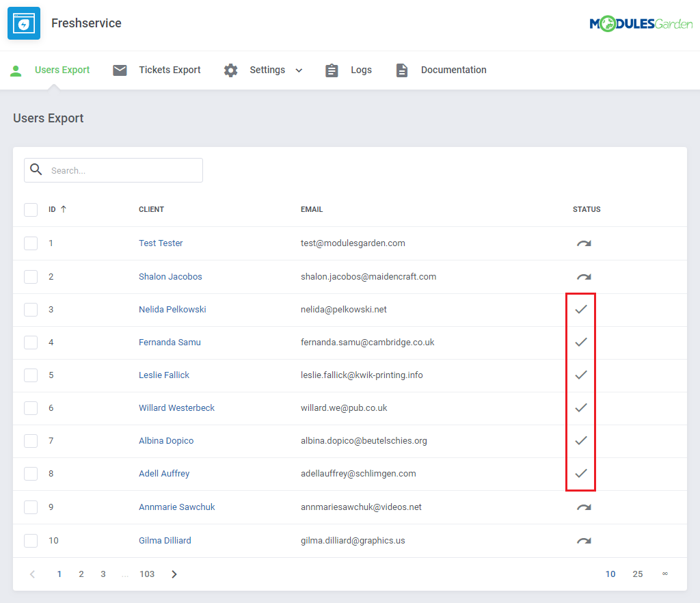Go to the next page arrow
The image size is (700, 603).
coord(174,574)
